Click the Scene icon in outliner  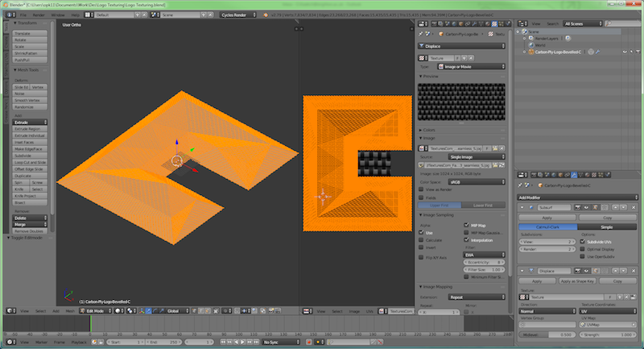coord(526,30)
